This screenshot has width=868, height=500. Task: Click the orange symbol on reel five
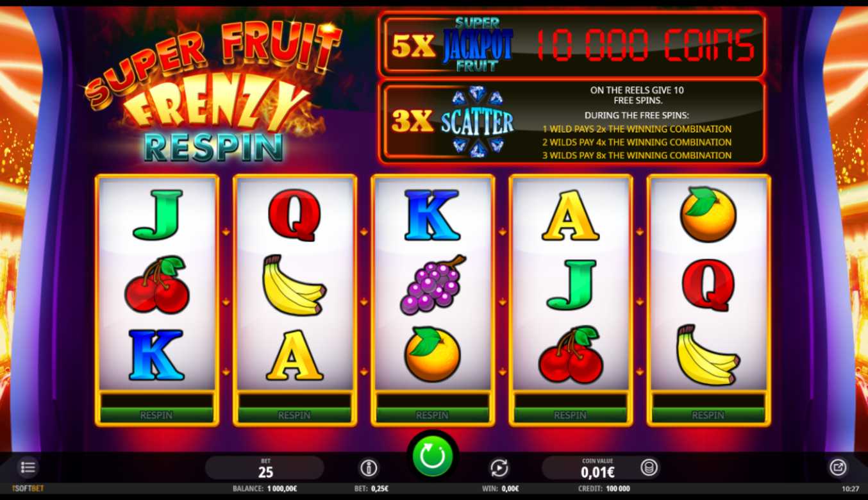(708, 215)
